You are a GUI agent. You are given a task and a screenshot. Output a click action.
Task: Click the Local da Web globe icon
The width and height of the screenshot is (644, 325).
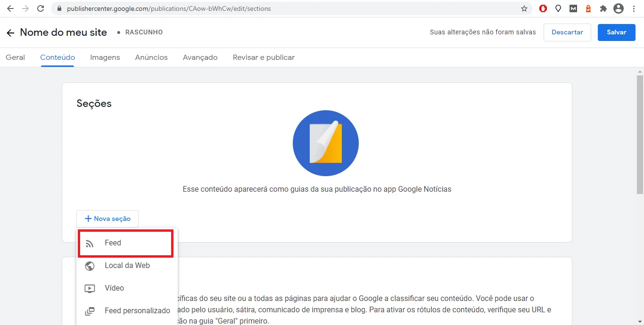coord(90,266)
